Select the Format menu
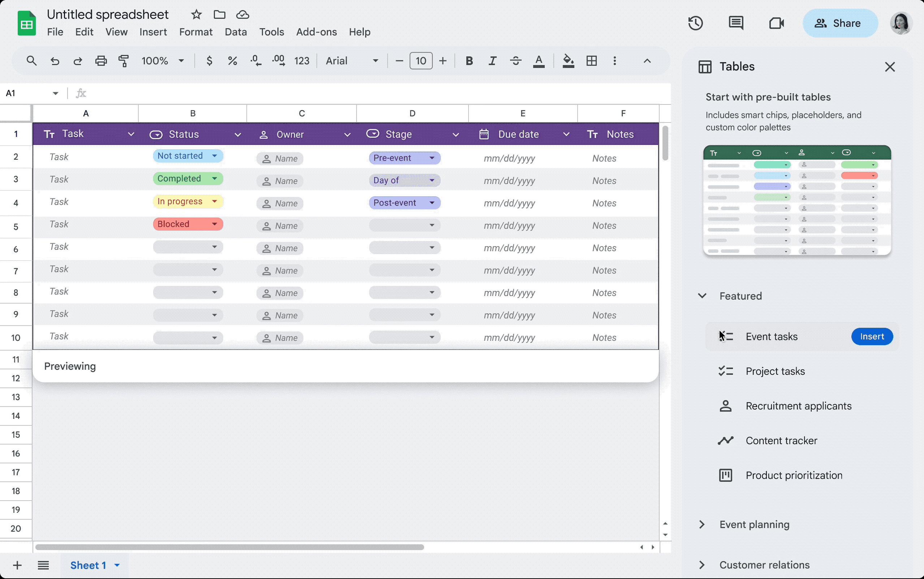 [196, 31]
